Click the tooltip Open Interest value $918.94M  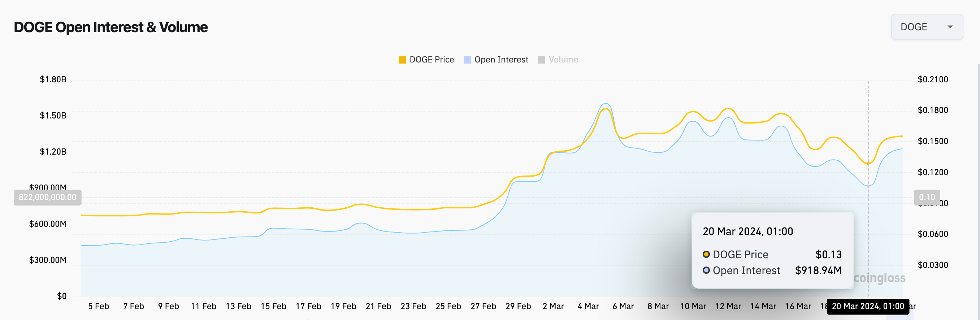click(818, 271)
